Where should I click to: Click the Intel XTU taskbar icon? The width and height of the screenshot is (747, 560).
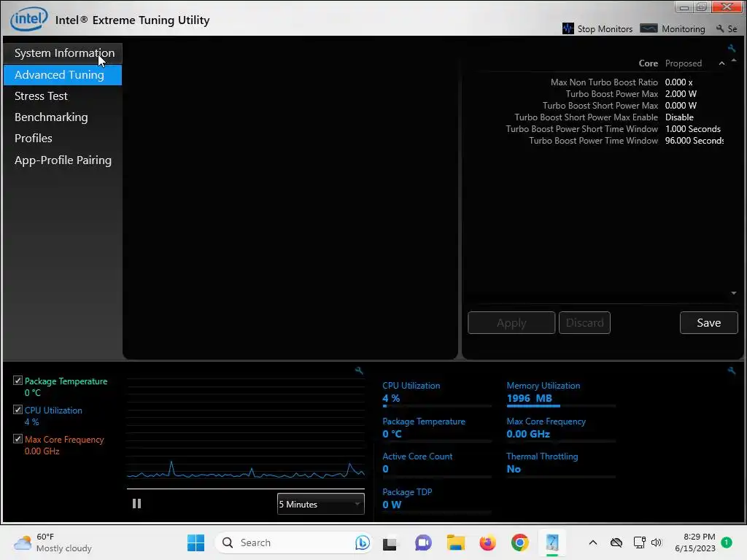pos(552,542)
